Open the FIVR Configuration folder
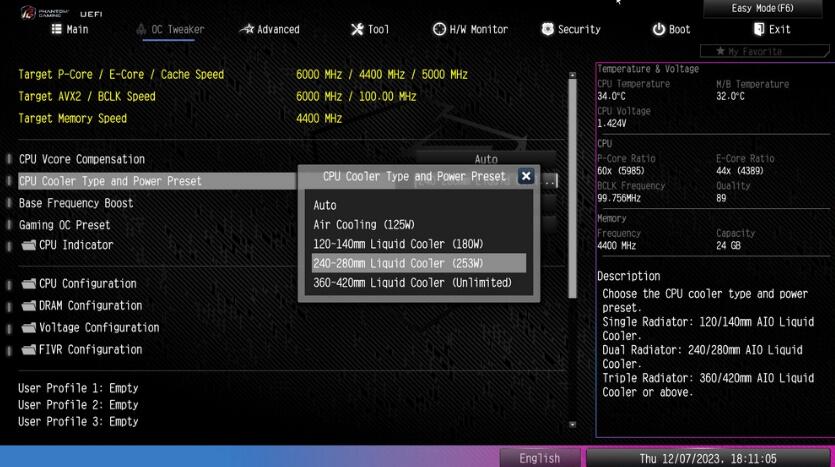Viewport: 835px width, 467px height. point(82,349)
